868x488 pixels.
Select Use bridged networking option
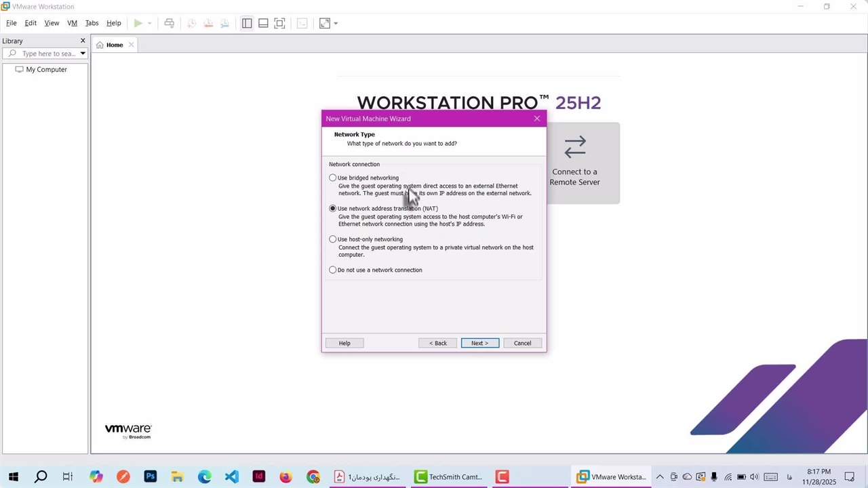(x=333, y=178)
